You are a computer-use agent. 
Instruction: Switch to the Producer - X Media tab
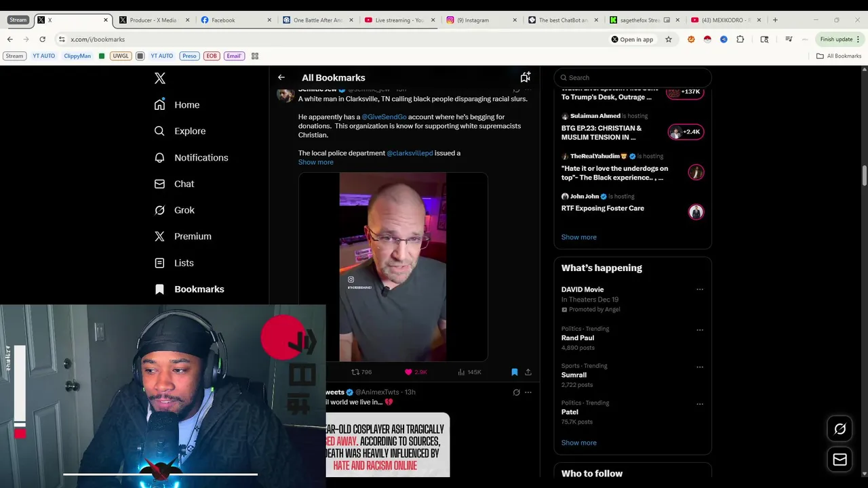154,20
